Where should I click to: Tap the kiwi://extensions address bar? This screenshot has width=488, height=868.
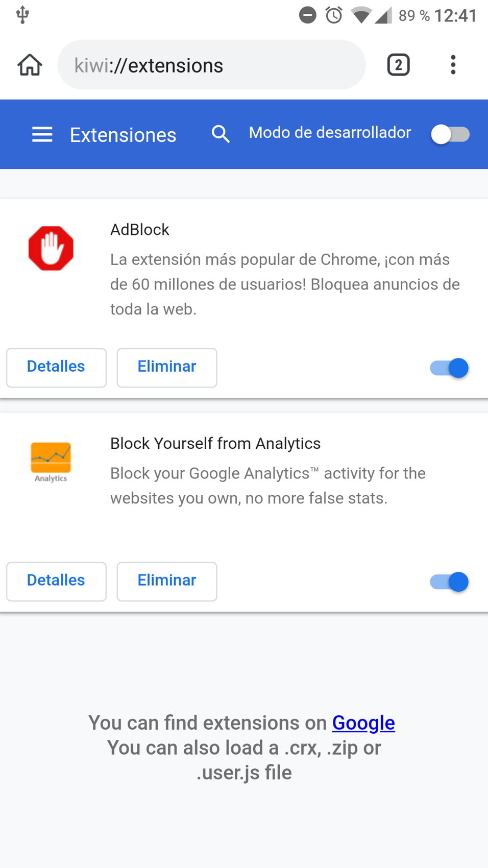(x=211, y=65)
